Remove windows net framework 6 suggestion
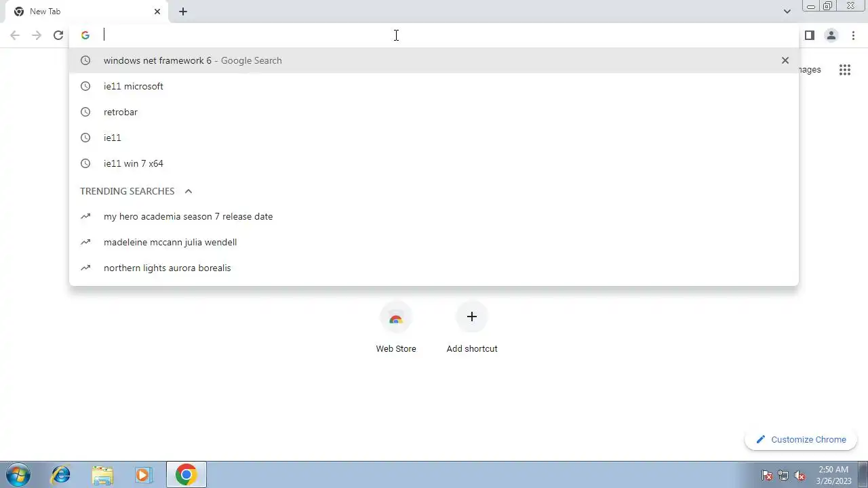 coord(785,60)
